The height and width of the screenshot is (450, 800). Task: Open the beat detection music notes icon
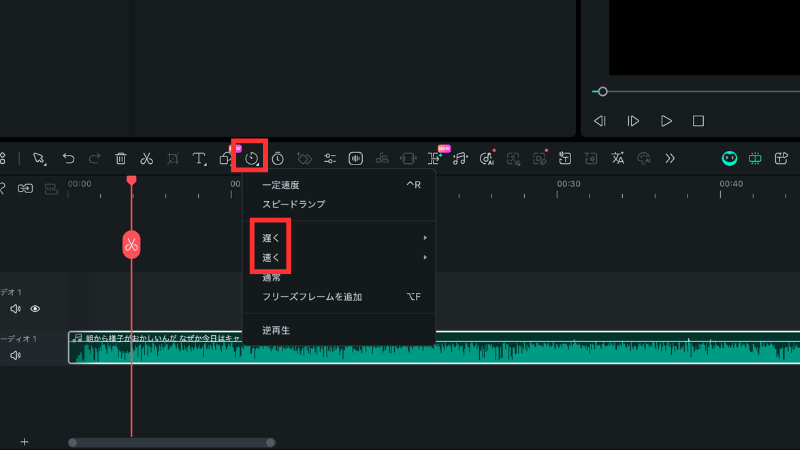coord(460,159)
